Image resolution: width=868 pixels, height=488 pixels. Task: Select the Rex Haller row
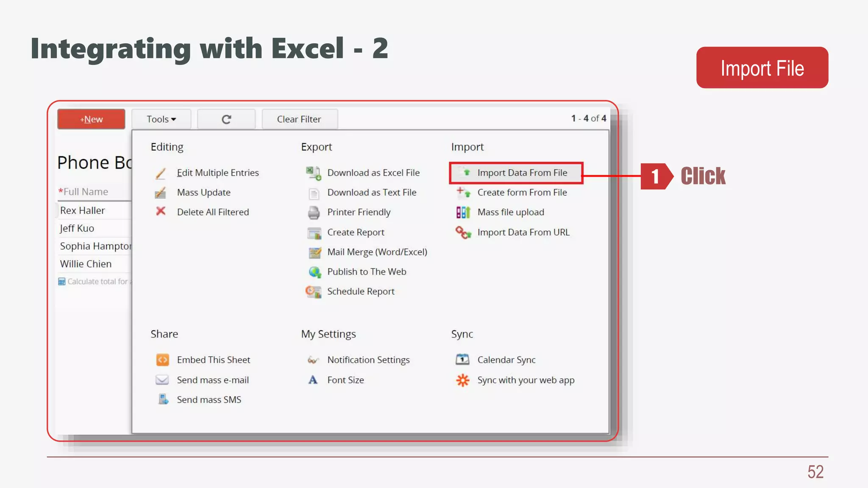[95, 211]
